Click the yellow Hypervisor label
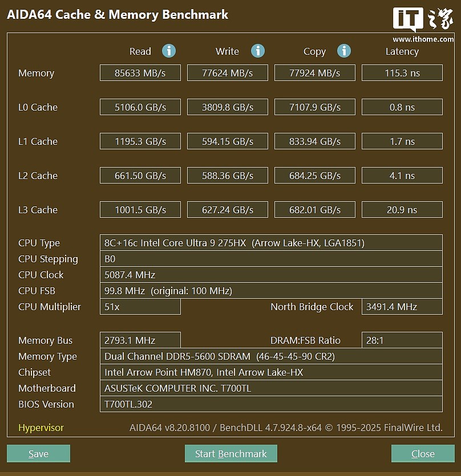This screenshot has height=476, width=461. pos(41,428)
